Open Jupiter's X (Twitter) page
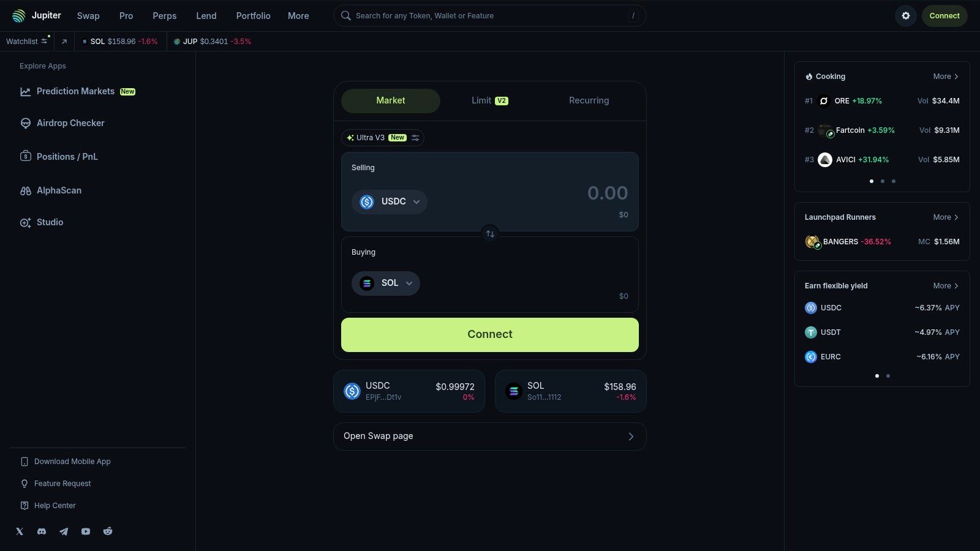980x551 pixels. [x=20, y=531]
